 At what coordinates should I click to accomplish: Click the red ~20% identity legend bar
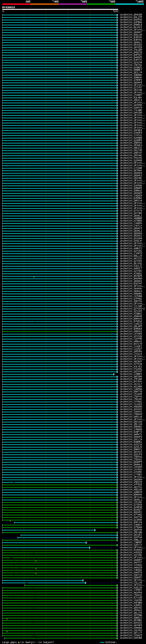coord(16,4)
